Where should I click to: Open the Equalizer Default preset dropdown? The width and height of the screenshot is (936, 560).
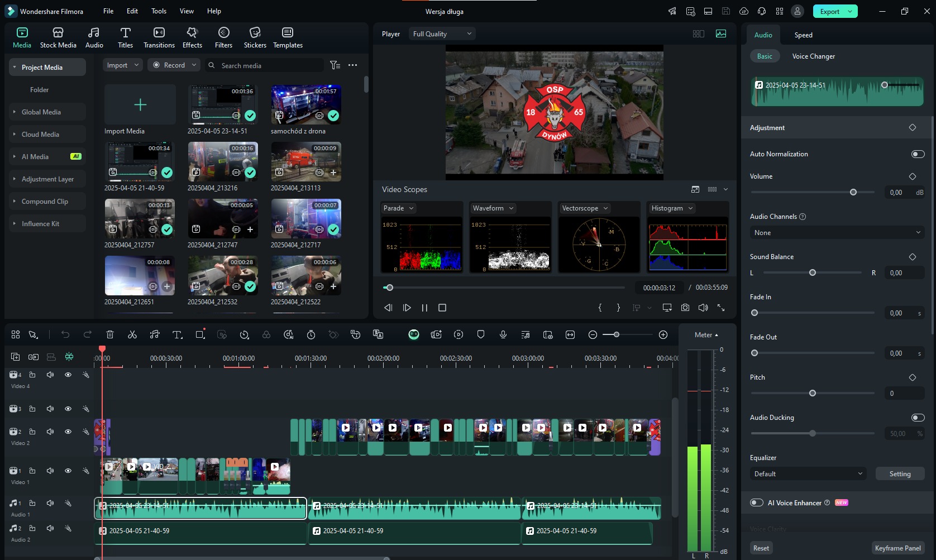coord(808,474)
